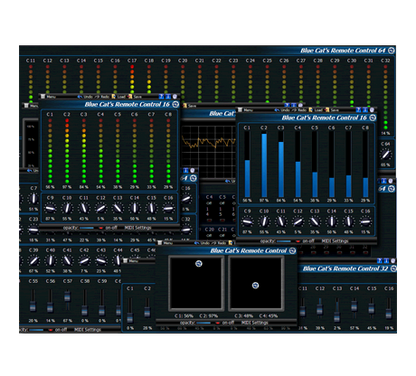Click logo icon of blue-bar Remote Control 16 window
This screenshot has height=376, width=416.
point(373,118)
